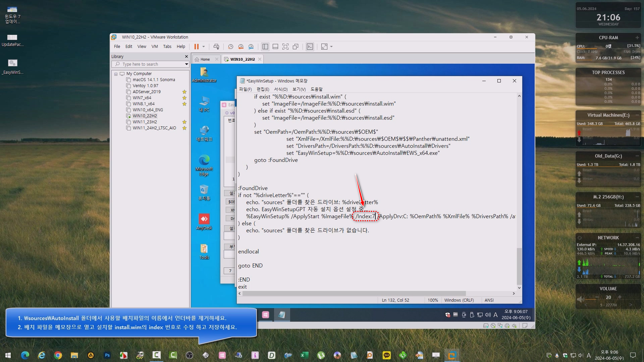Collapse the My Computer tree node
The height and width of the screenshot is (362, 644).
116,74
